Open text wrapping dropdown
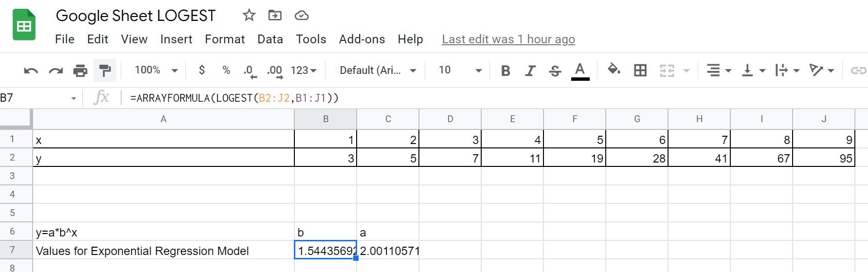This screenshot has height=272, width=868. [x=787, y=71]
